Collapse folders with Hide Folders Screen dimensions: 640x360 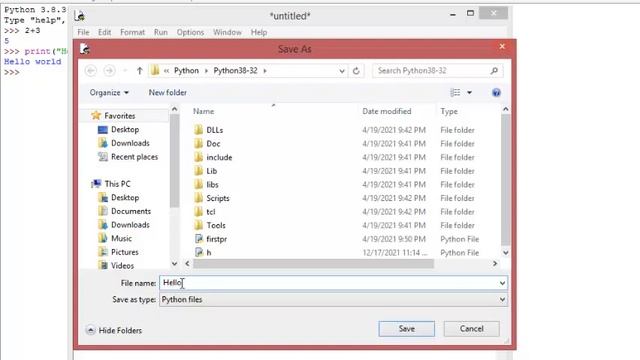pyautogui.click(x=114, y=330)
